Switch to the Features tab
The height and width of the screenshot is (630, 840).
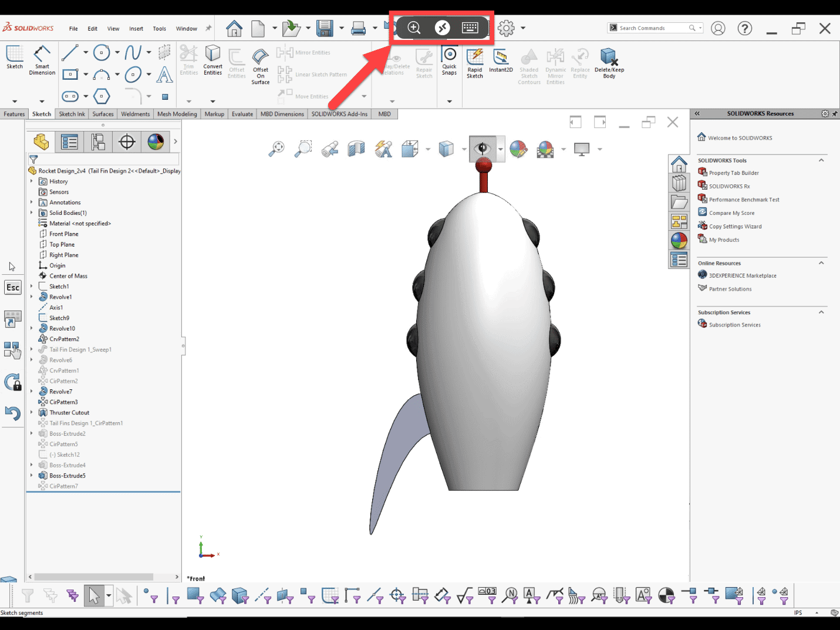14,114
